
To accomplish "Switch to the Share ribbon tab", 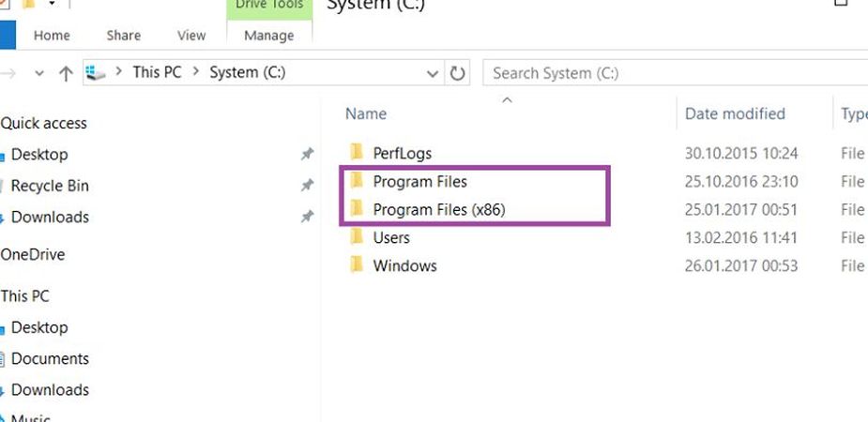I will pyautogui.click(x=123, y=36).
